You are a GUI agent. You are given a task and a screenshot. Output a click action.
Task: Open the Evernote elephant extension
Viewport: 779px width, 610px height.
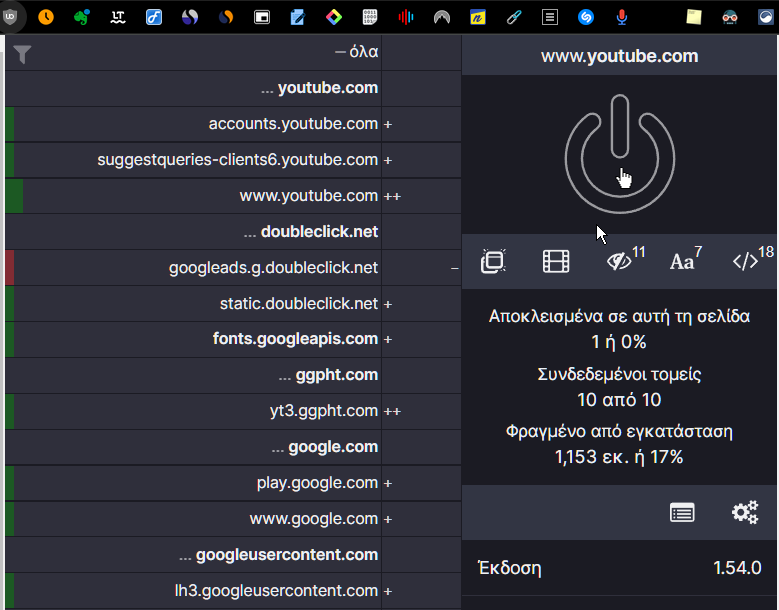[82, 17]
